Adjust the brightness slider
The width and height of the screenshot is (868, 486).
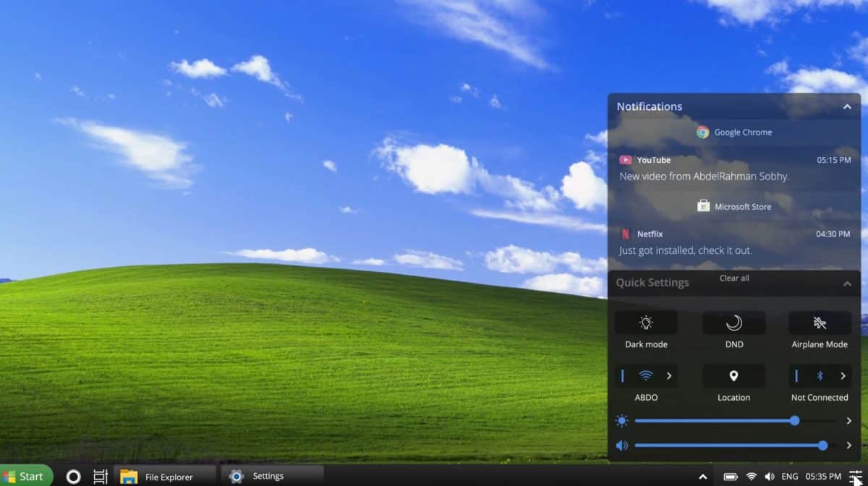pyautogui.click(x=794, y=420)
